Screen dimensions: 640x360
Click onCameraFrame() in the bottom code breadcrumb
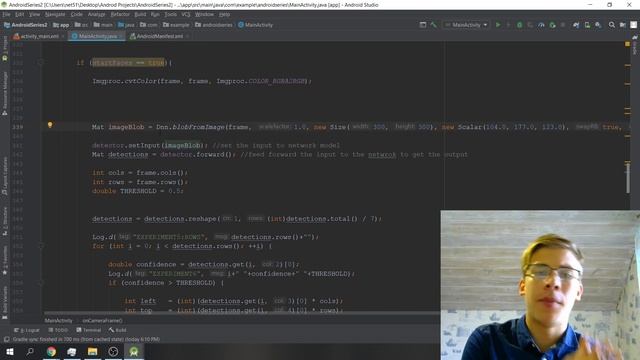pos(102,321)
